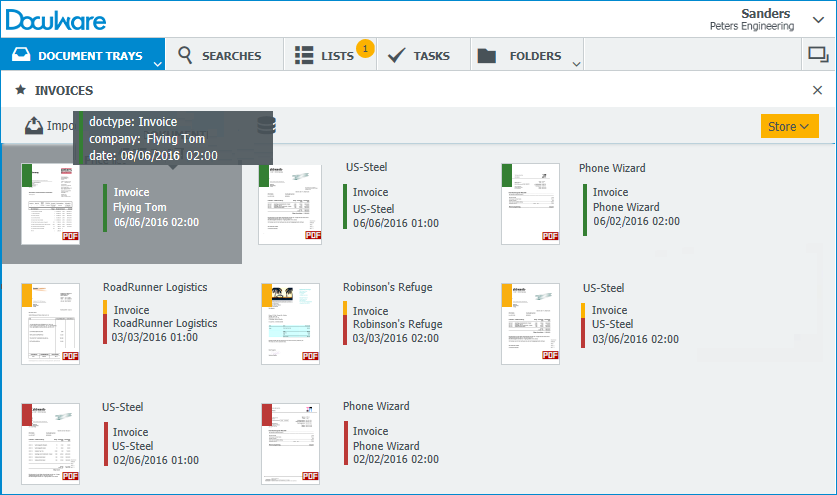Open the viewer window icon at top right
837x495 pixels.
(817, 56)
